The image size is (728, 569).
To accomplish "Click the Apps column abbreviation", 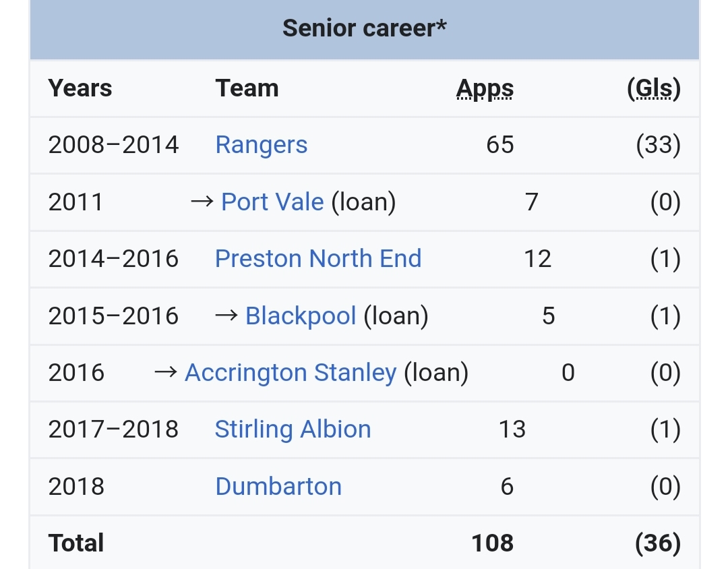I will pos(485,88).
